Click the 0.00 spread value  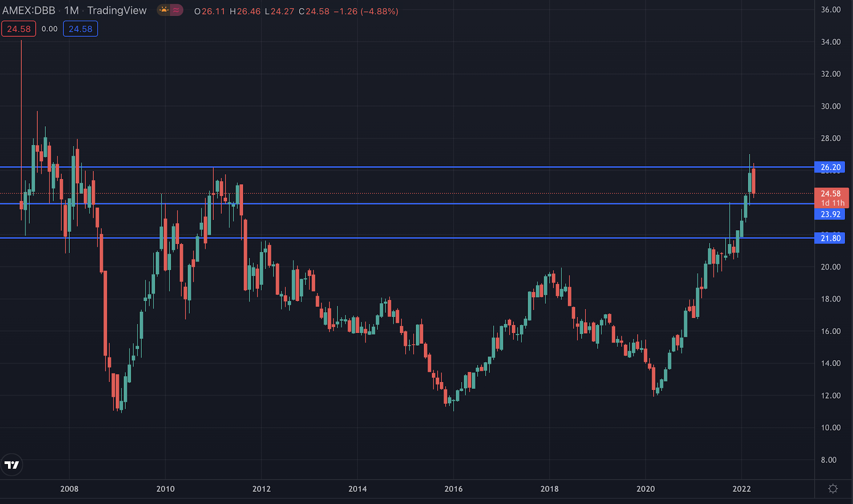[x=50, y=29]
